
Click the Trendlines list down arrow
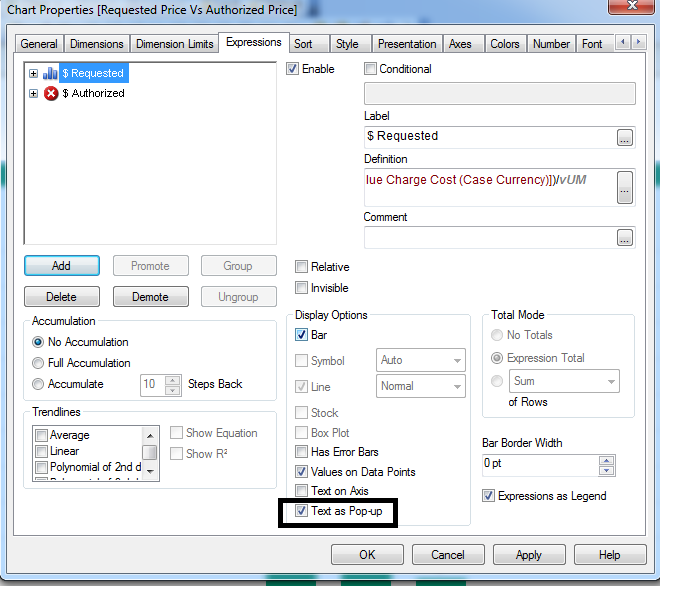point(150,471)
